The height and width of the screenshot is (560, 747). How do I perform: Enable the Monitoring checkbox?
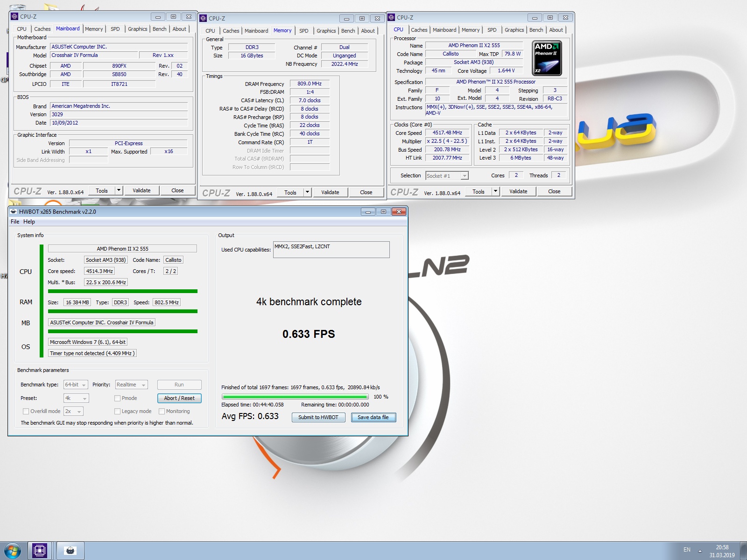162,411
